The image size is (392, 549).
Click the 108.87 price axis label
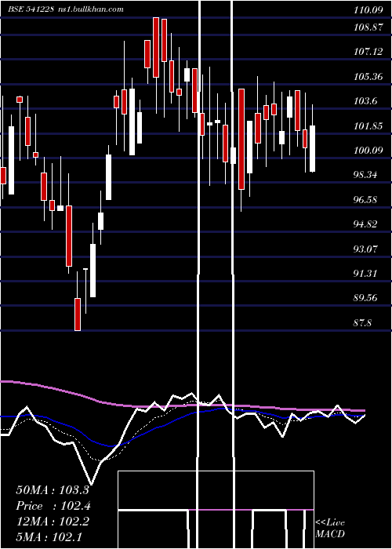[x=368, y=27]
